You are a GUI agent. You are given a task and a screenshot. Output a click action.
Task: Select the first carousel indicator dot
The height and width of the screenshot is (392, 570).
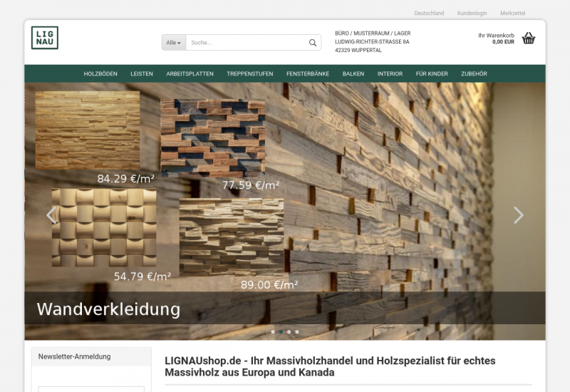click(x=272, y=331)
